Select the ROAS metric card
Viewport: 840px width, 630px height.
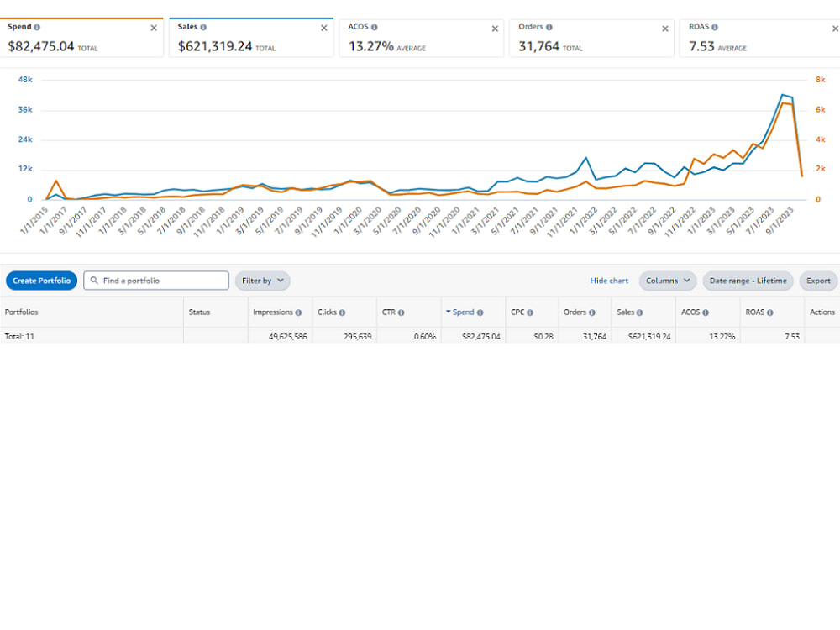coord(759,38)
